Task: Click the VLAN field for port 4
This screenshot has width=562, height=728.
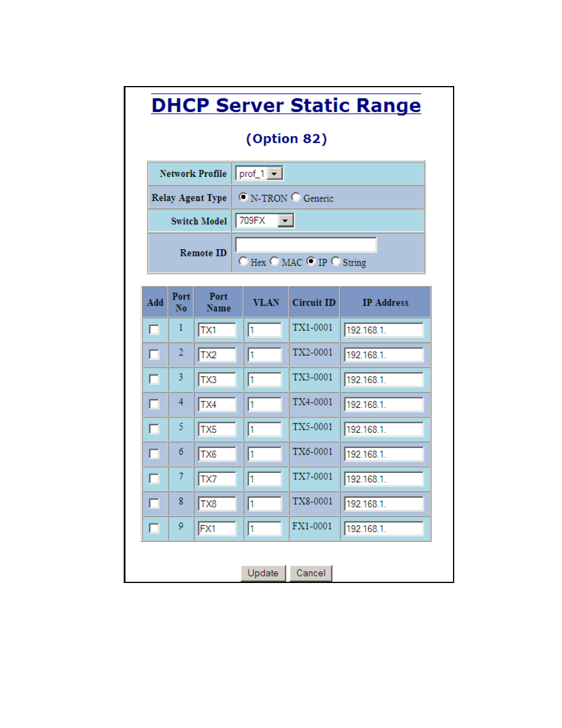Action: [x=265, y=404]
